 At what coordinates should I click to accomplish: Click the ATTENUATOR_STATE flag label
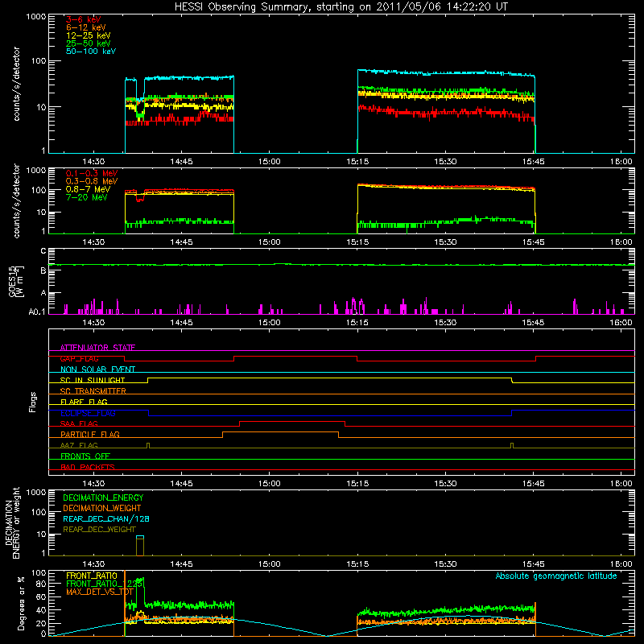(x=97, y=348)
